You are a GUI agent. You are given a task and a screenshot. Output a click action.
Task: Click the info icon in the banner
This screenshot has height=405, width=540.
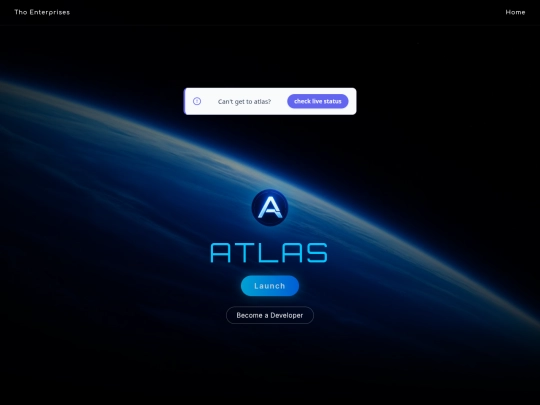tap(197, 101)
